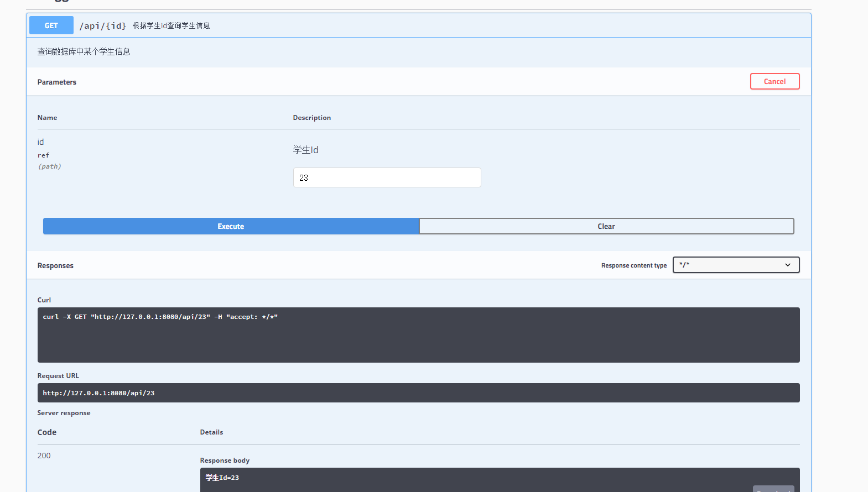Viewport: 868px width, 492px height.
Task: Select the response body text 学生Id=23
Action: (x=222, y=478)
